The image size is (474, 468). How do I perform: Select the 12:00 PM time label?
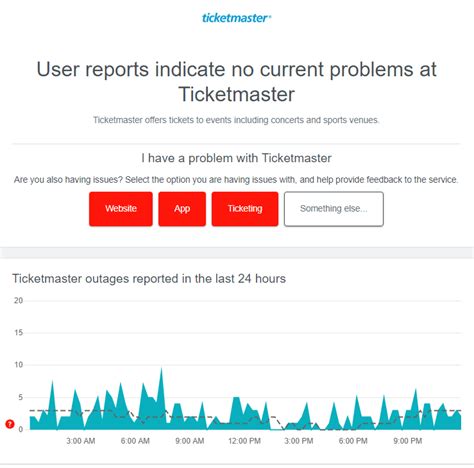pyautogui.click(x=244, y=441)
